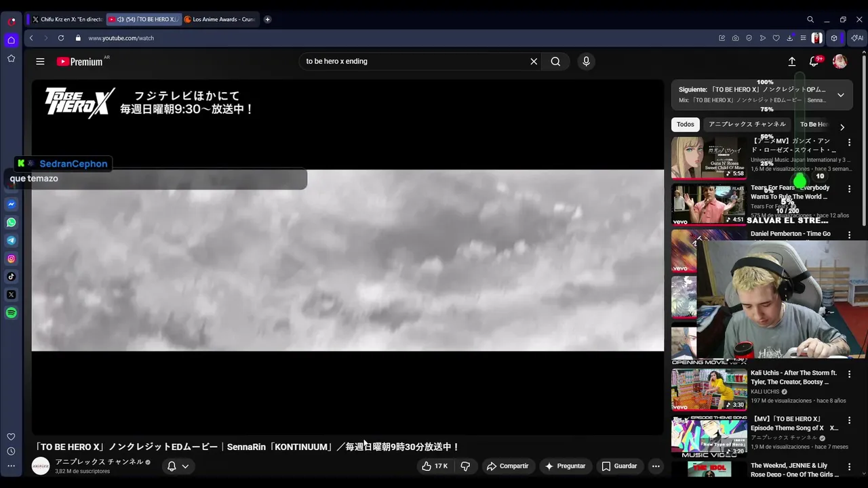Open アニプレックス チャンネル channel link
868x488 pixels.
99,462
